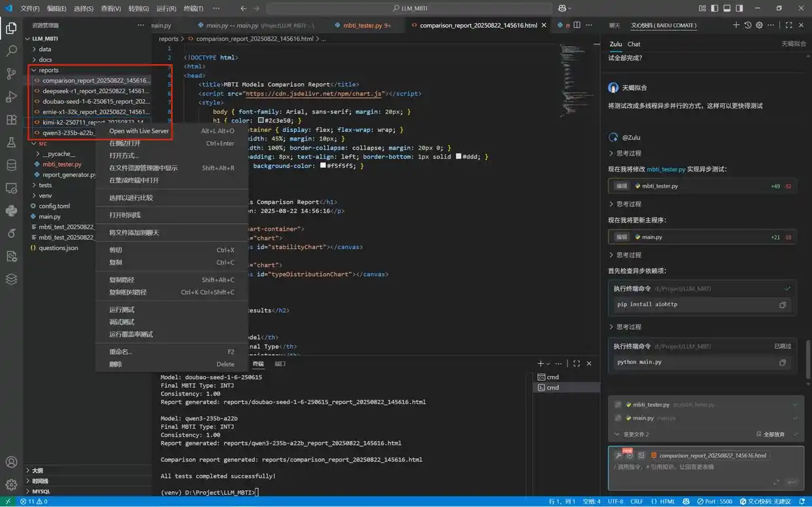The width and height of the screenshot is (812, 507).
Task: Click the discard all changes button
Action: click(770, 434)
